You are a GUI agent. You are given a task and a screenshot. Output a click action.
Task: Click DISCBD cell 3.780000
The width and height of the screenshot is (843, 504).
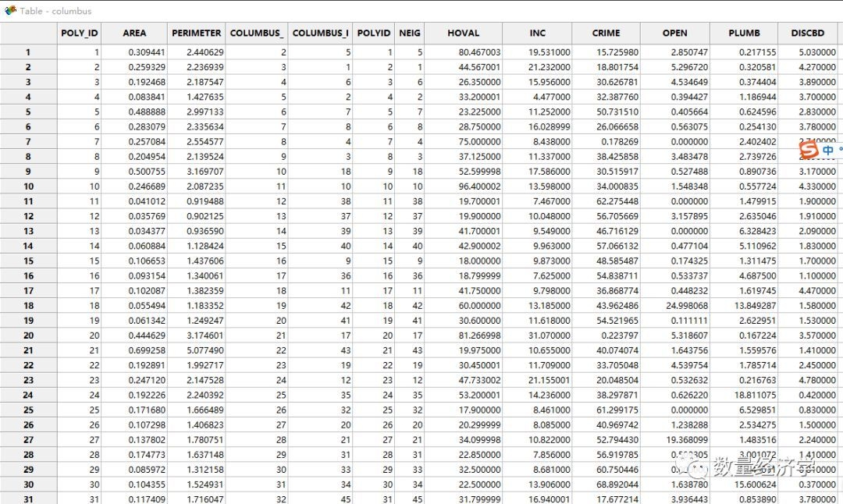click(808, 127)
